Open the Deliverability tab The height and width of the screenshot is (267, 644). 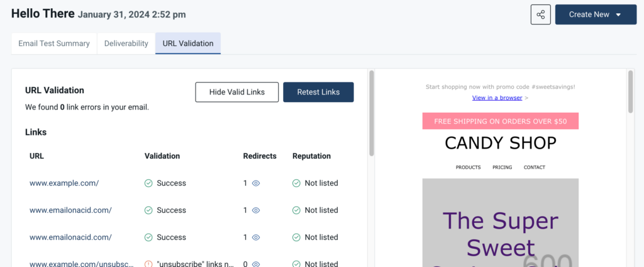click(126, 43)
